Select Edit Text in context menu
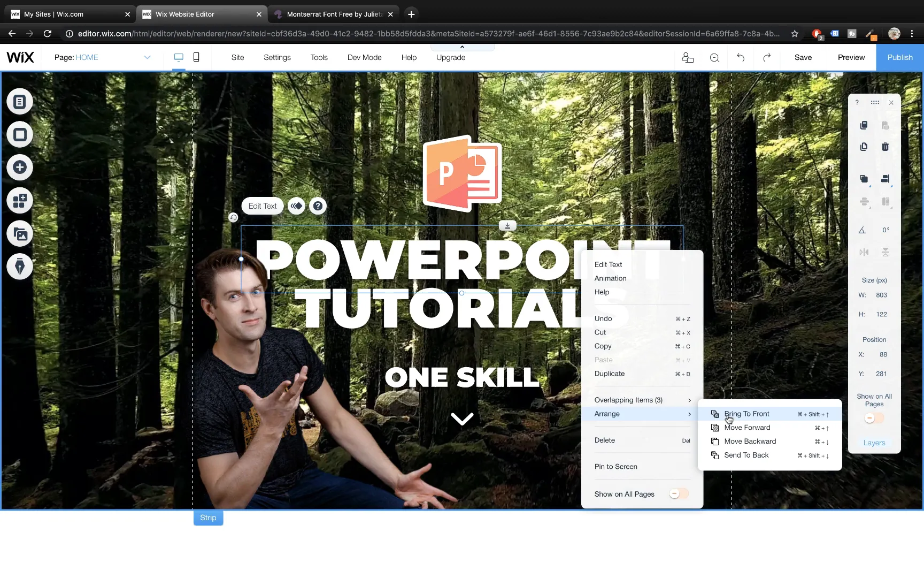Viewport: 924px width, 578px height. [608, 264]
